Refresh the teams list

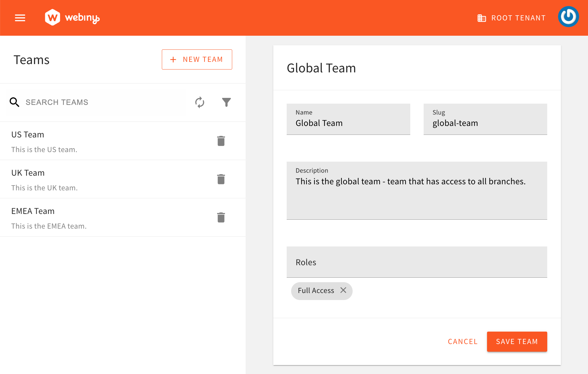pyautogui.click(x=199, y=102)
